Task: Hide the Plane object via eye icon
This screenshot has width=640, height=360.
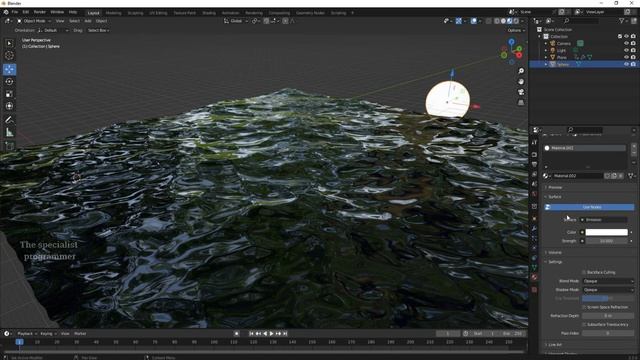Action: (x=627, y=57)
